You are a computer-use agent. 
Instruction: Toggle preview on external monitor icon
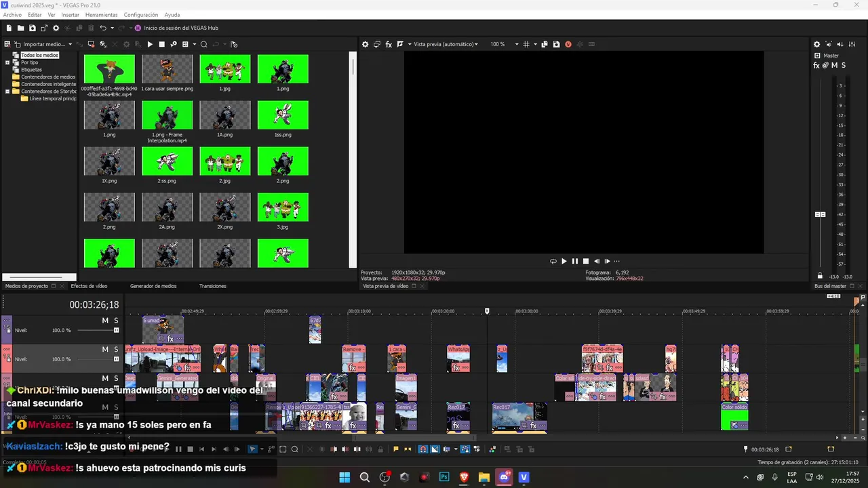point(377,44)
